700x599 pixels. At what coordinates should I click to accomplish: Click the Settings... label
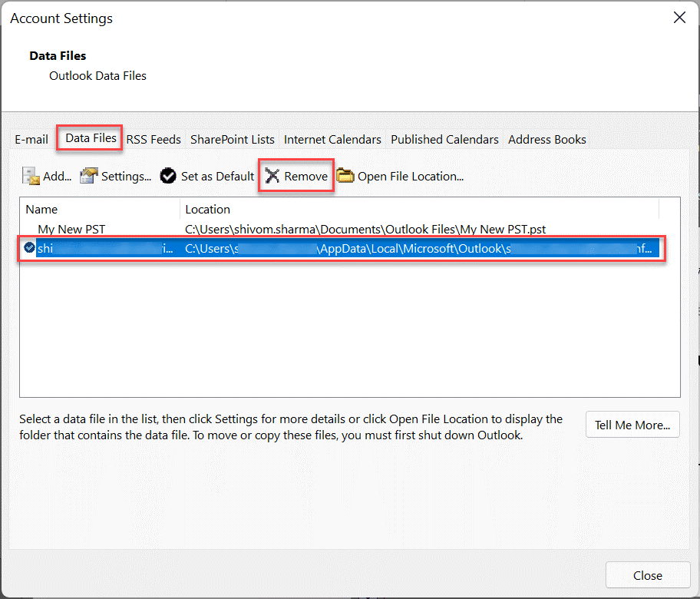coord(127,177)
